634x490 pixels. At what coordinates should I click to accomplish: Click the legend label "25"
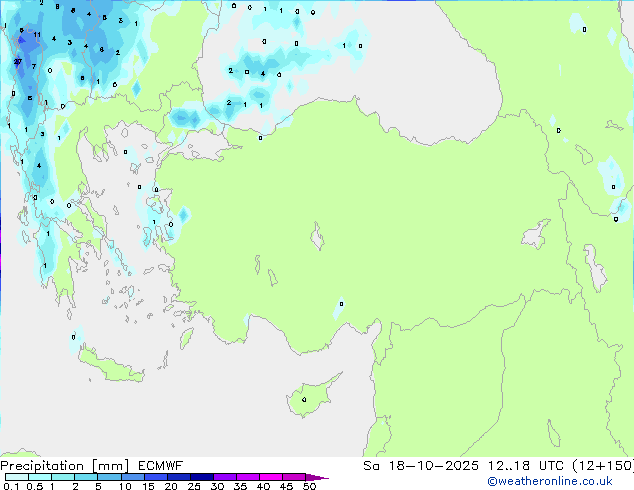tap(194, 486)
